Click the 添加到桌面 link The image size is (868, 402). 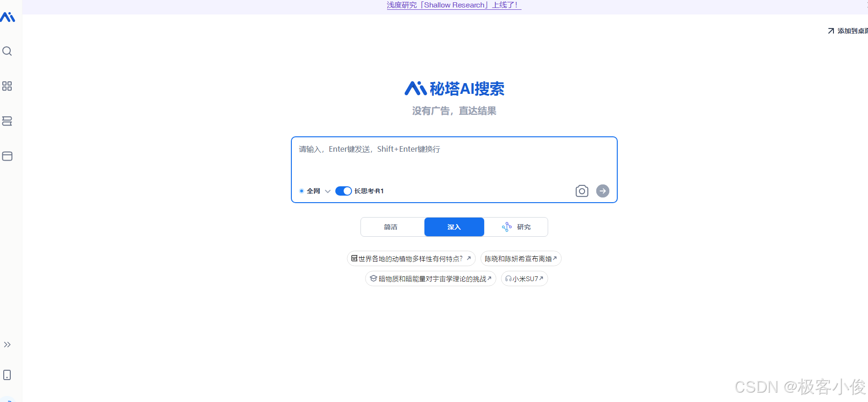pyautogui.click(x=848, y=31)
